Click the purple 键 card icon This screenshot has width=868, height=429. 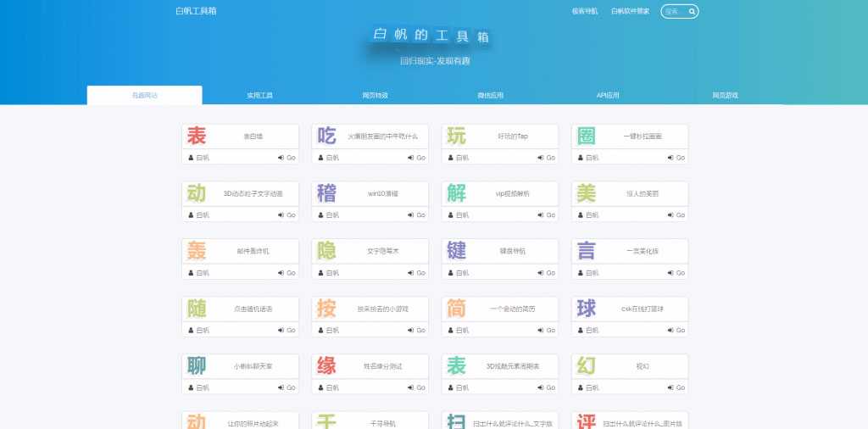(x=456, y=251)
